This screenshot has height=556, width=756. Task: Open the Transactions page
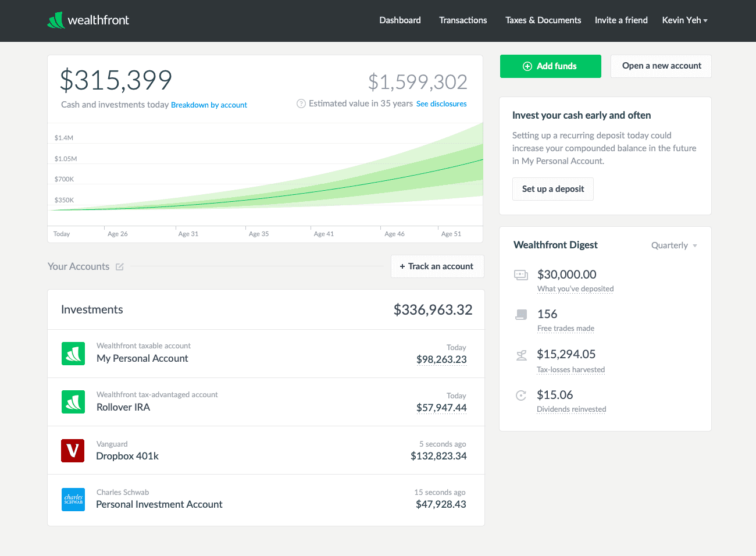463,20
